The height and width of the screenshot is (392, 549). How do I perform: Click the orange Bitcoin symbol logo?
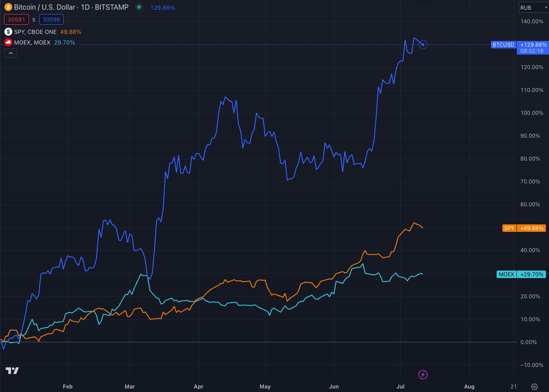pos(8,7)
